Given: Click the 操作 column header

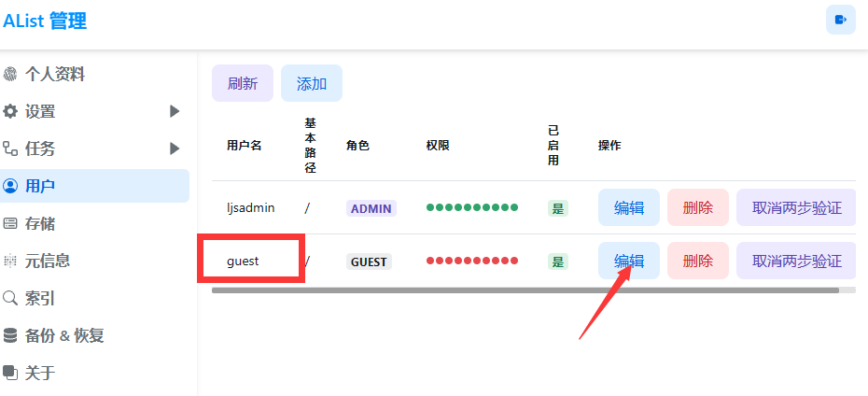Looking at the screenshot, I should pos(610,146).
